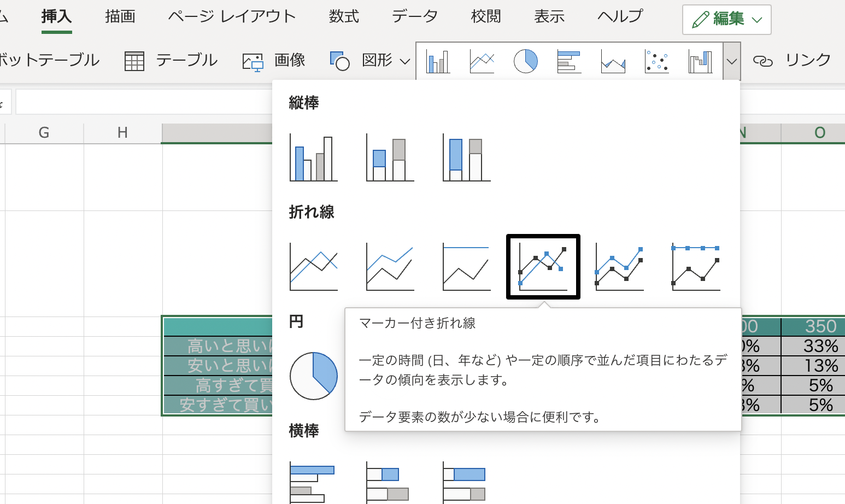Insert a stacked column chart

click(390, 157)
